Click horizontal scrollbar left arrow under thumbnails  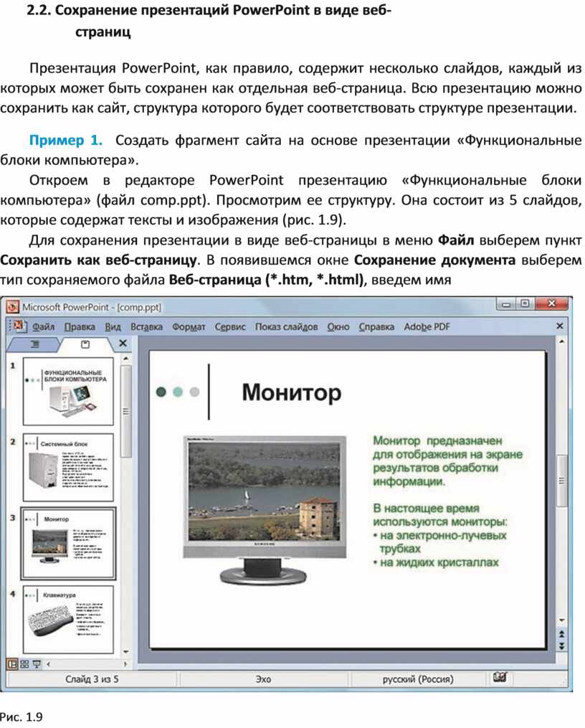(48, 664)
